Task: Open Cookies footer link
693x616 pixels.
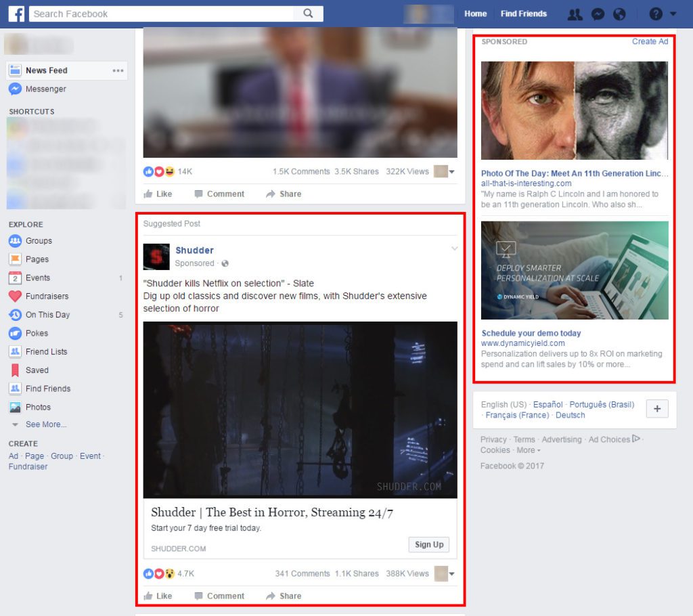Action: pos(495,450)
